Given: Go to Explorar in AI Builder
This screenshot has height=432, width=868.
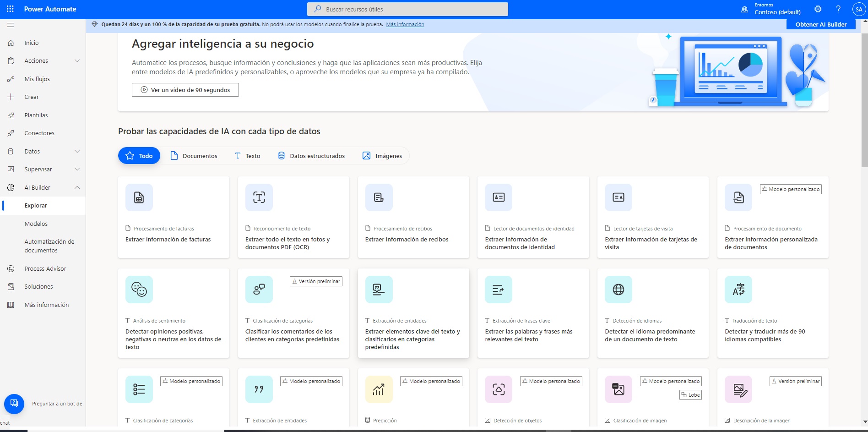Looking at the screenshot, I should pyautogui.click(x=43, y=205).
